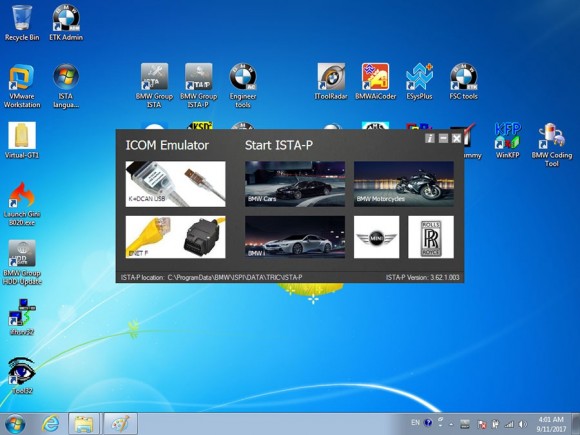Image resolution: width=580 pixels, height=435 pixels.
Task: Open FSC tools shortcut
Action: click(x=463, y=81)
